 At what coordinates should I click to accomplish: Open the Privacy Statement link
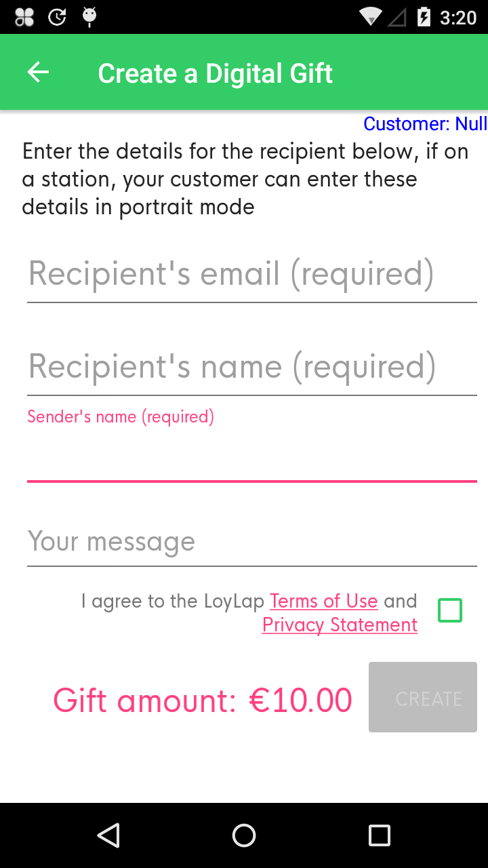coord(339,625)
